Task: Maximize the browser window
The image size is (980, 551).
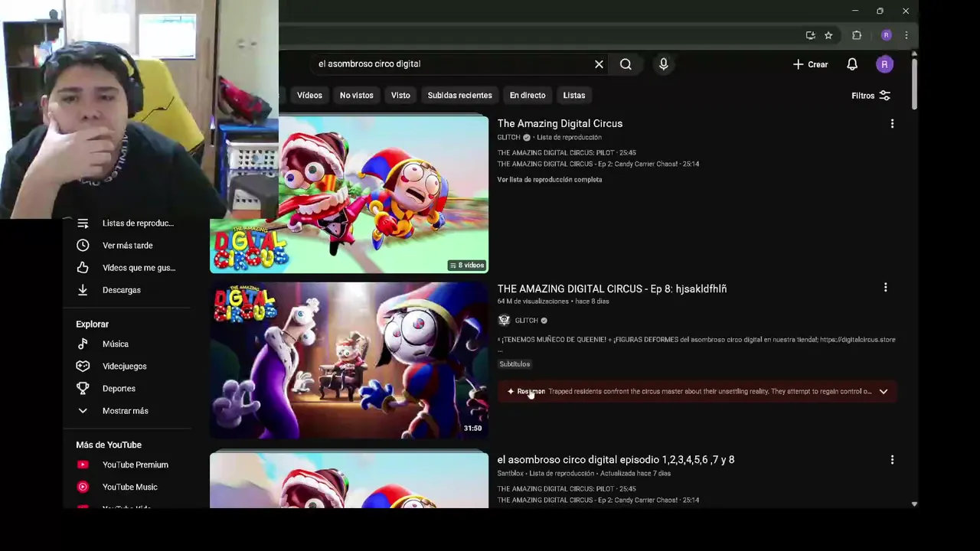Action: pos(880,11)
